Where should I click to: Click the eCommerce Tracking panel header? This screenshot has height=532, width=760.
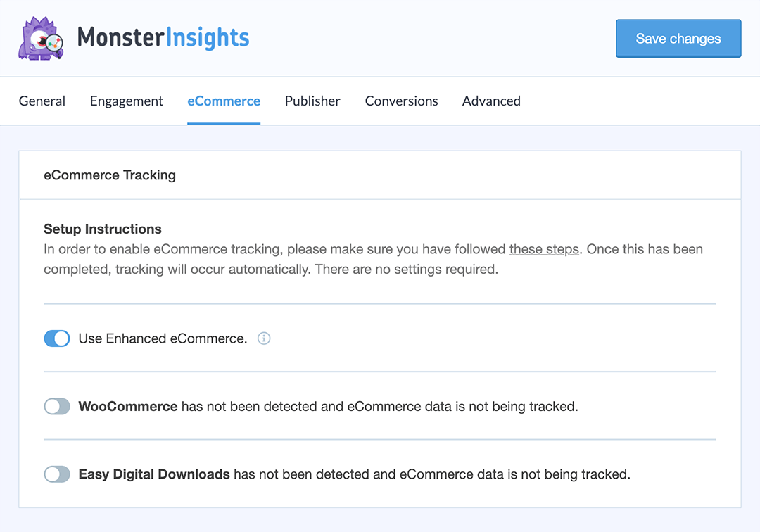110,175
